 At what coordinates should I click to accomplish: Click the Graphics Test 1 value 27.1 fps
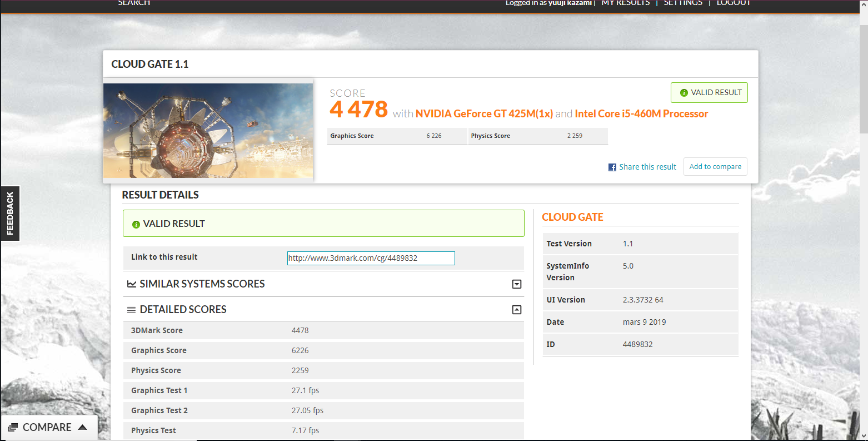(x=305, y=390)
